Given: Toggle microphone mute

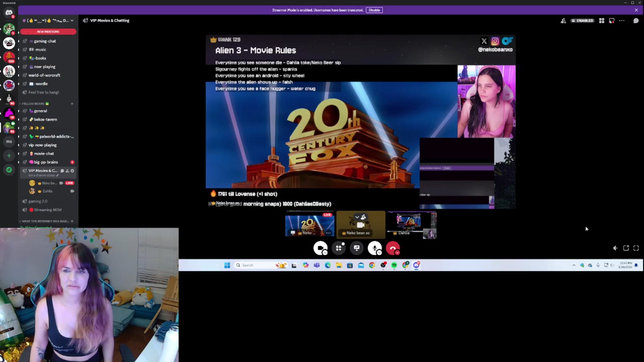Looking at the screenshot, I should (x=374, y=248).
